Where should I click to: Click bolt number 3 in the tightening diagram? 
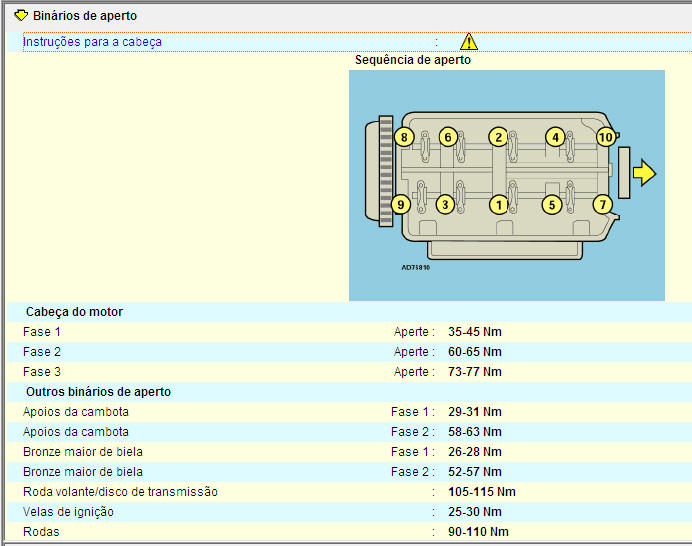point(445,205)
